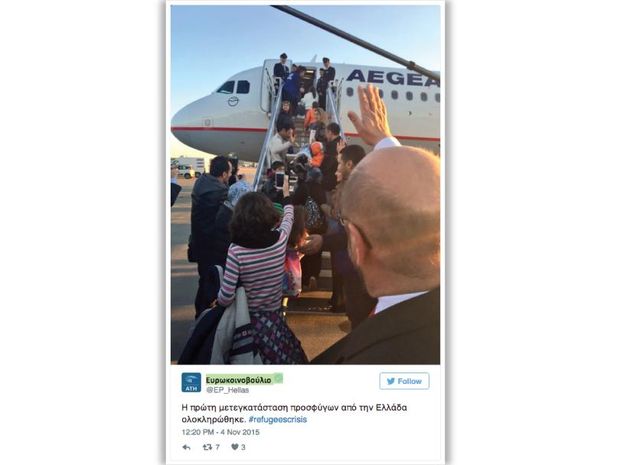The height and width of the screenshot is (465, 620).
Task: Open the Ευρωκοινοβούλιο display name link
Action: (239, 380)
